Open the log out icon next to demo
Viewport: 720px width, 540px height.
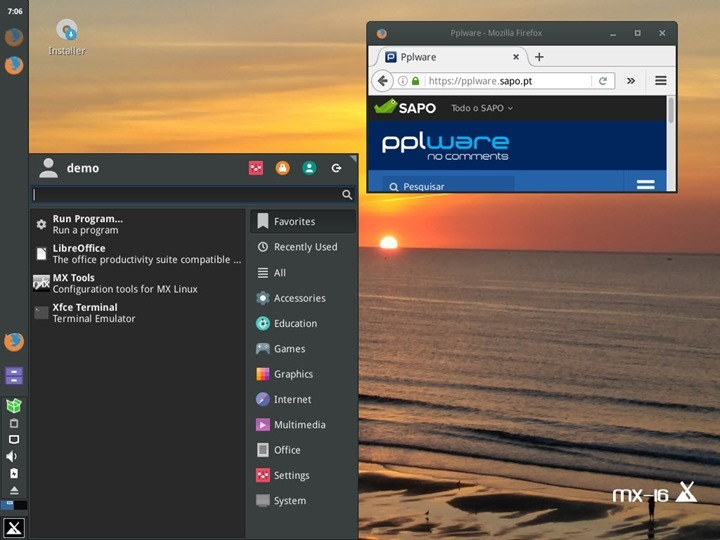[336, 168]
